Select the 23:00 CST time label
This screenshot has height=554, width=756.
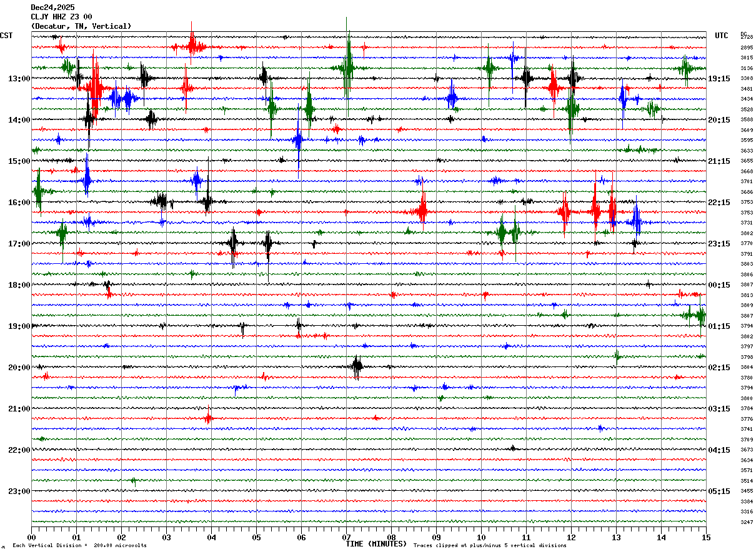click(x=19, y=491)
